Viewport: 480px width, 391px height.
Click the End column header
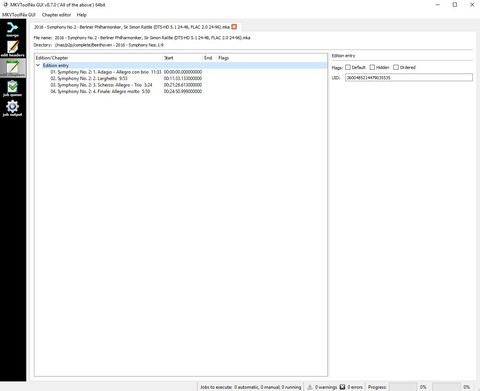(x=210, y=58)
